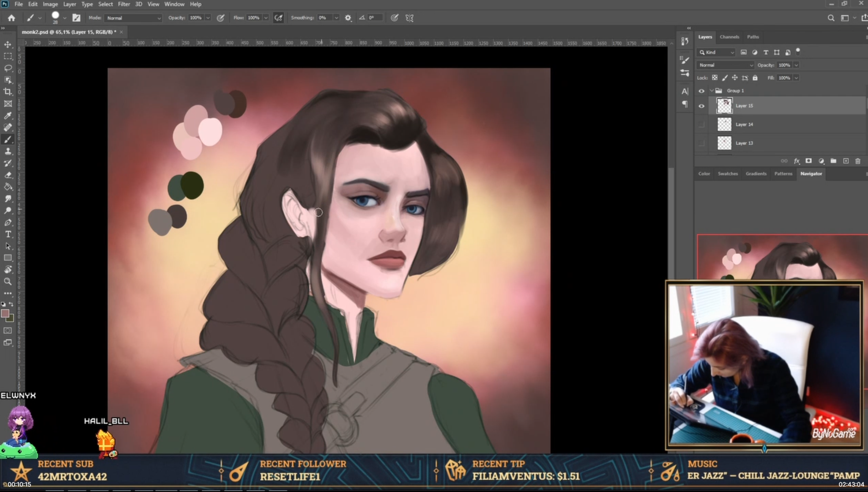This screenshot has width=868, height=492.
Task: Select the Crop tool
Action: [8, 92]
